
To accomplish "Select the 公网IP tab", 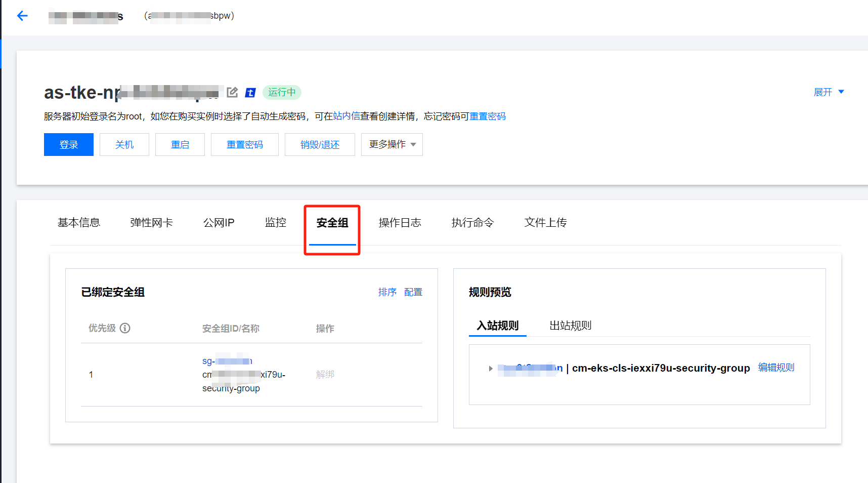I will click(x=219, y=223).
